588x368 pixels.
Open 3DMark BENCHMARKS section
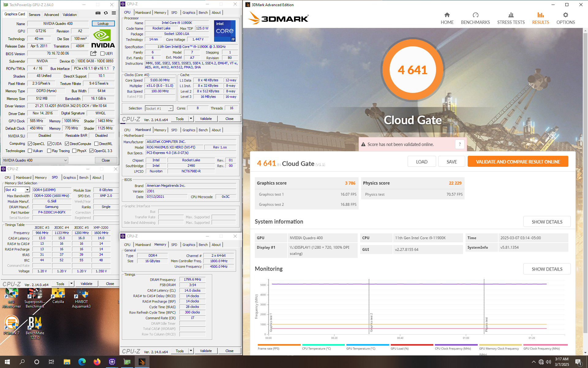(x=475, y=18)
